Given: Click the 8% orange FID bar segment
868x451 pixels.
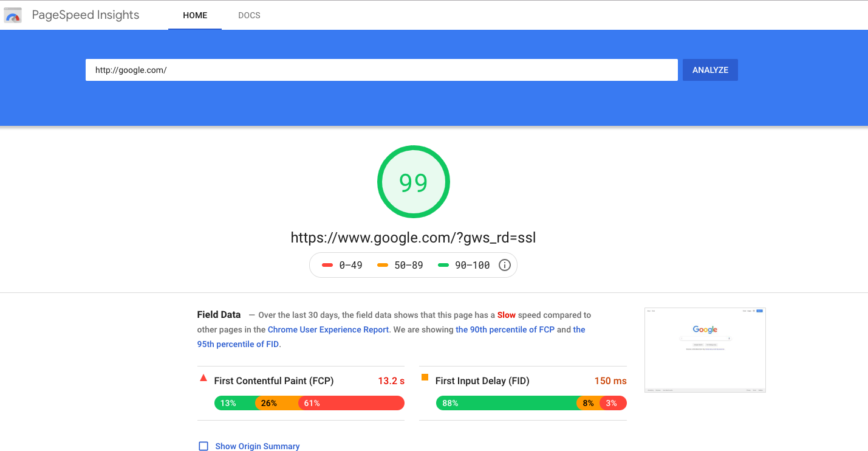Looking at the screenshot, I should (588, 403).
